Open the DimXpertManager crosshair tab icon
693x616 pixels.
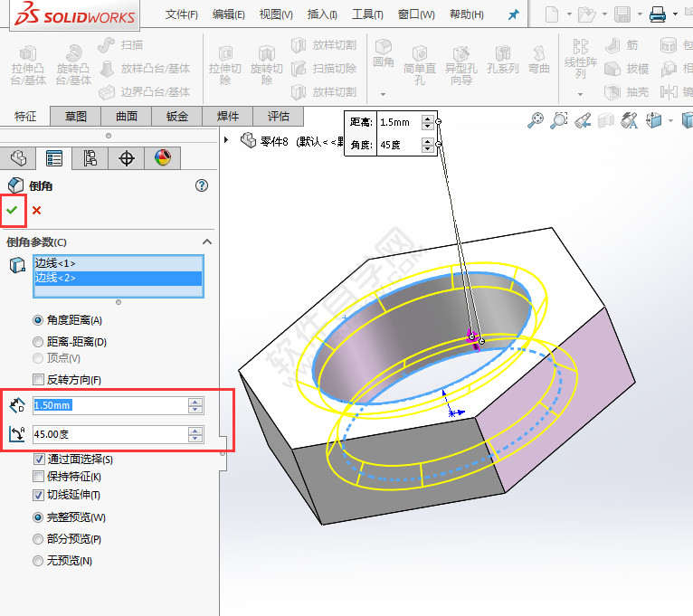(127, 158)
